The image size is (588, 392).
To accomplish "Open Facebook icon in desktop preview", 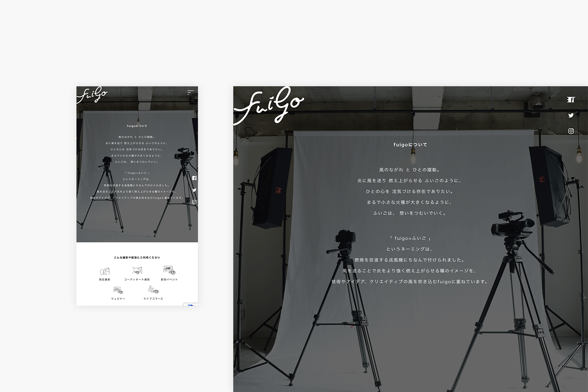I will point(571,100).
